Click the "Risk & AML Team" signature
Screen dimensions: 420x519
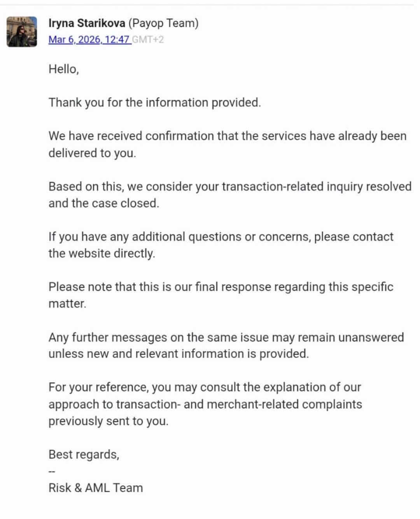click(x=96, y=488)
